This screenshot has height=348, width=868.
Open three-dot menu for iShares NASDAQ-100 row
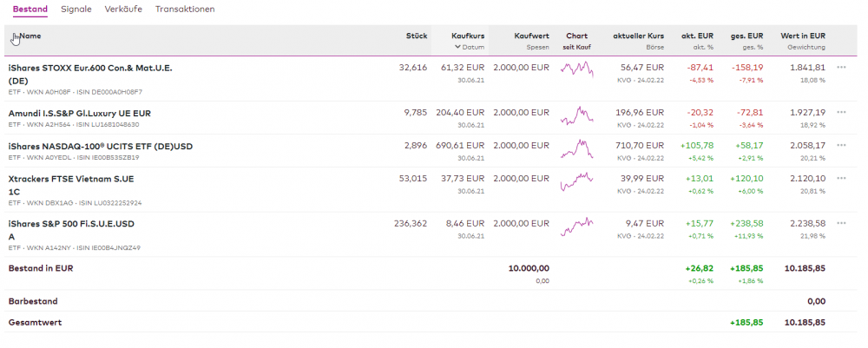(x=840, y=145)
